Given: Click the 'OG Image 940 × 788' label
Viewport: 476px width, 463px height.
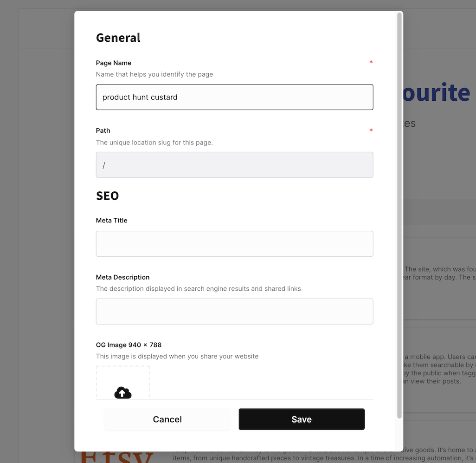Looking at the screenshot, I should click(x=129, y=345).
